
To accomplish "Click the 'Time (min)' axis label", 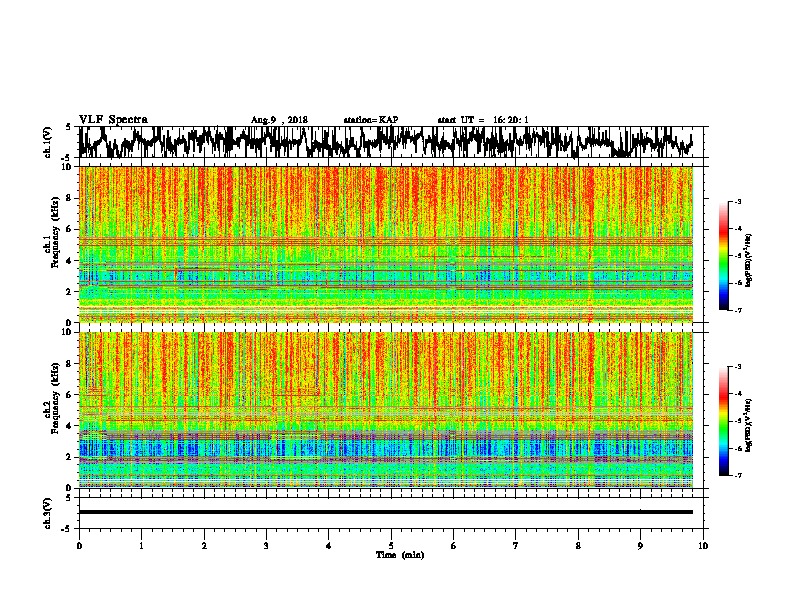I will (x=400, y=555).
